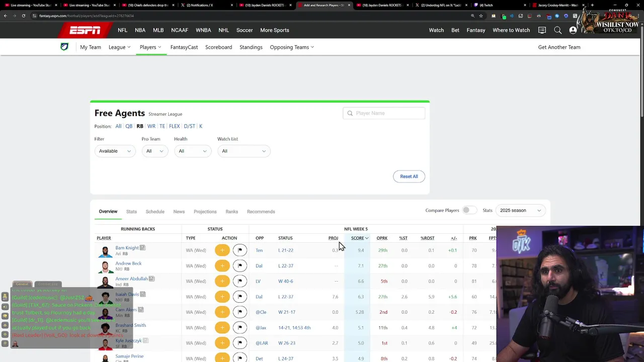Add Brashard Smith with the plus button

(222, 328)
